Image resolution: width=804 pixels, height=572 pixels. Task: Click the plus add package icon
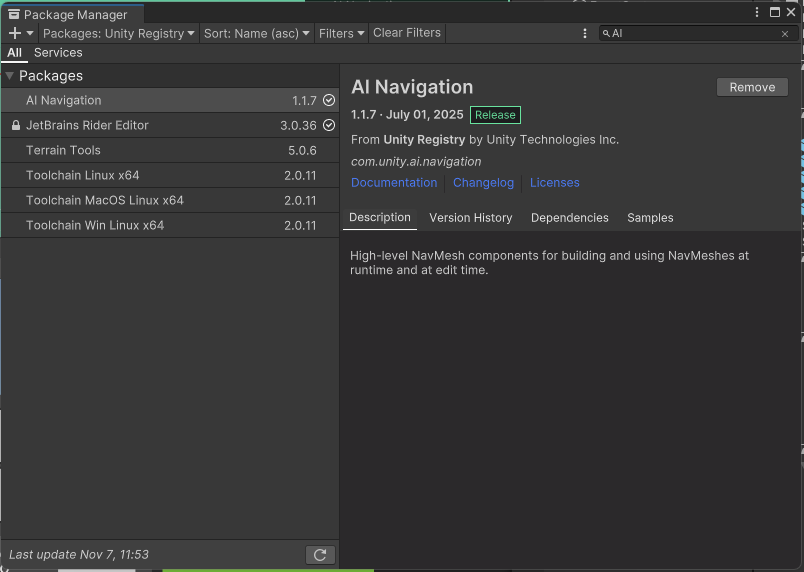(x=15, y=33)
